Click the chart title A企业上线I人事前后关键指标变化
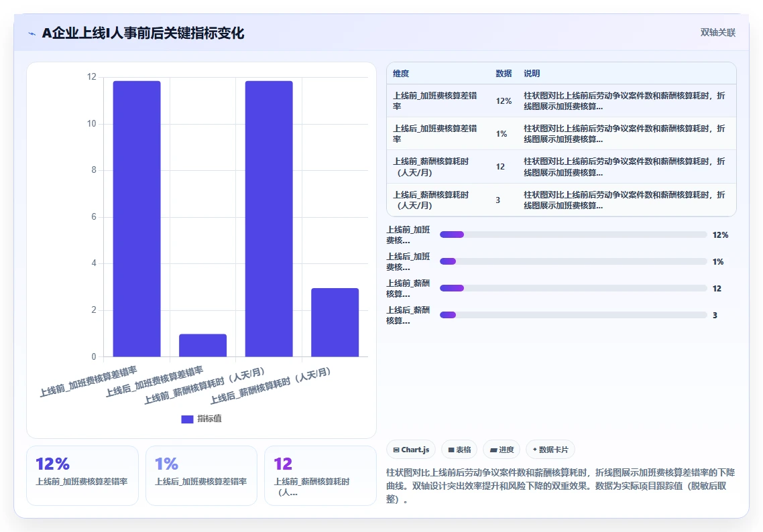The width and height of the screenshot is (763, 532). [143, 33]
